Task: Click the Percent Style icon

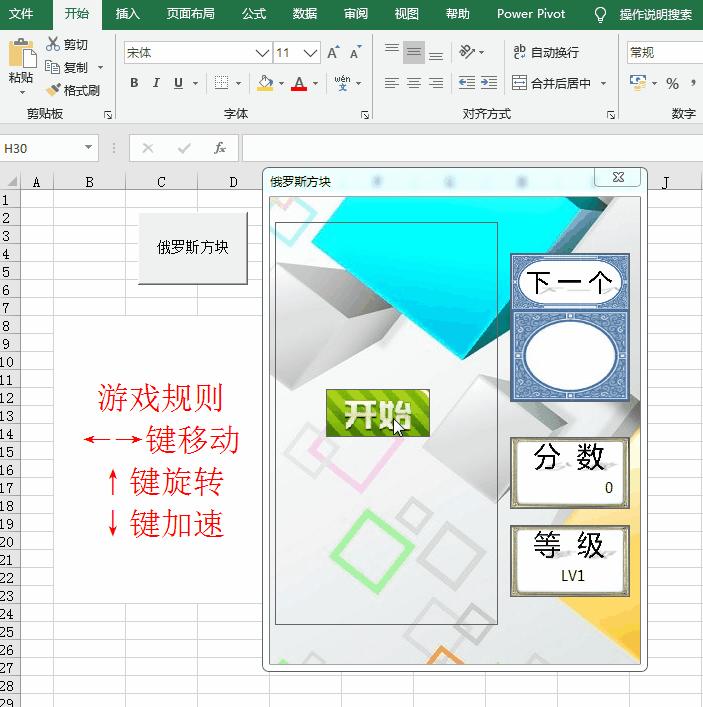Action: (672, 83)
